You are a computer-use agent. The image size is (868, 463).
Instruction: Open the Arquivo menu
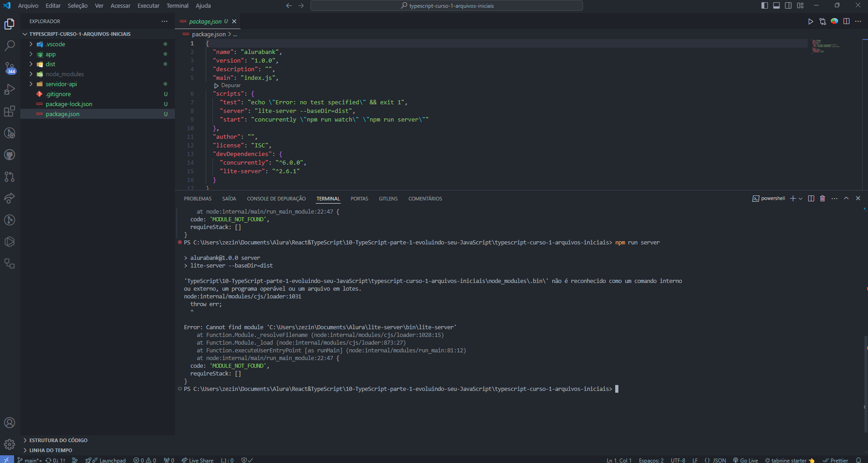point(28,5)
